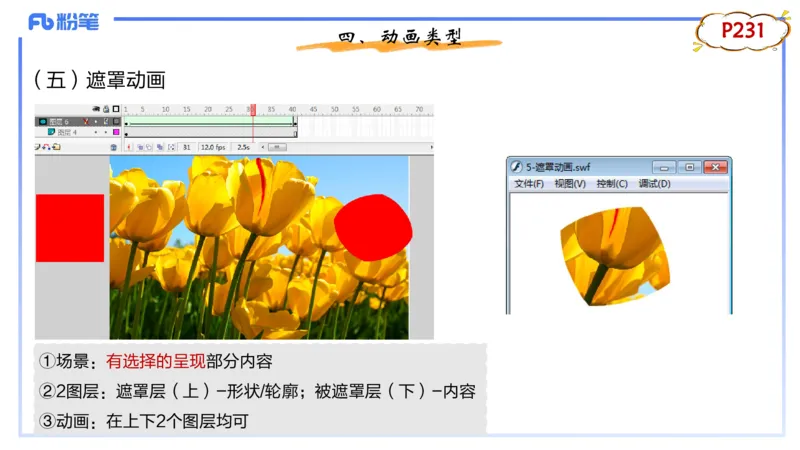Screen dimensions: 800x450
Task: Click the frame rate 12.0 fps
Action: click(213, 147)
